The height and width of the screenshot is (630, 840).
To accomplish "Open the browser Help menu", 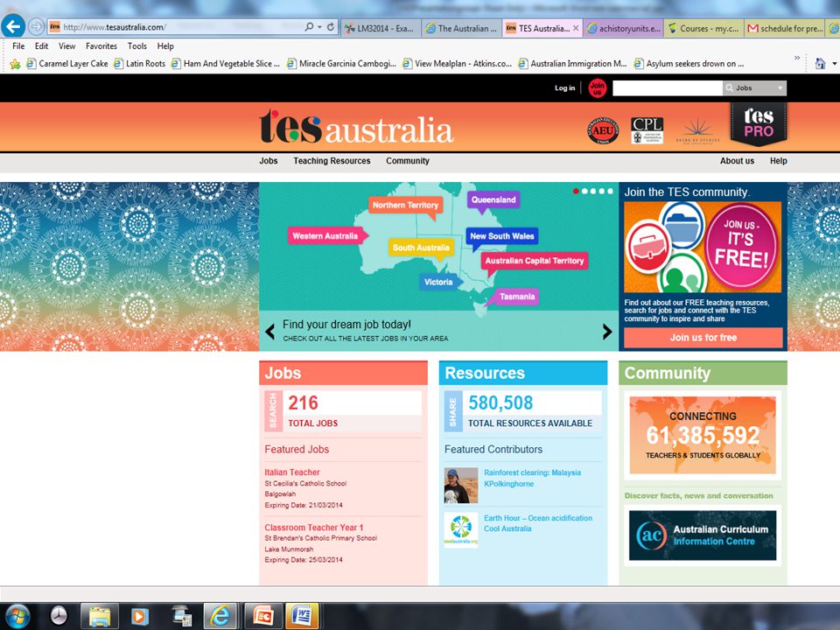I will coord(165,46).
